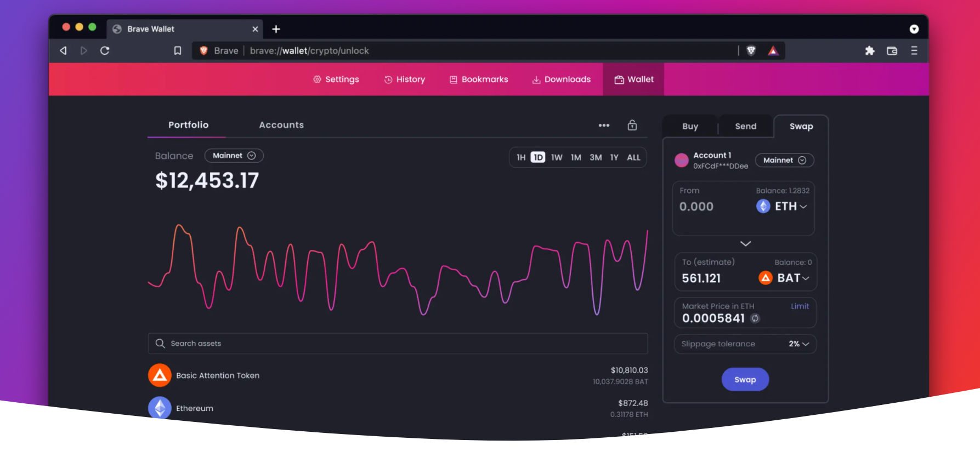
Task: Reload the page with the refresh icon
Action: pos(105,51)
